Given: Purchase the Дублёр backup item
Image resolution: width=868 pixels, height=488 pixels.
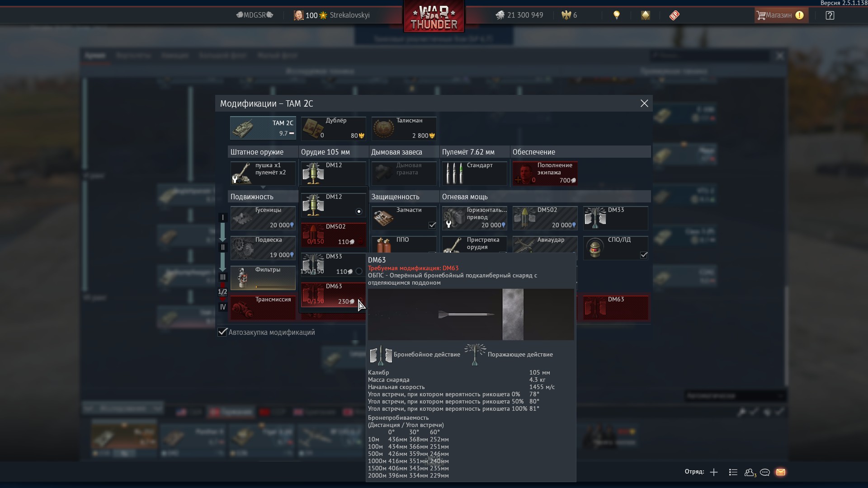Looking at the screenshot, I should click(x=334, y=128).
